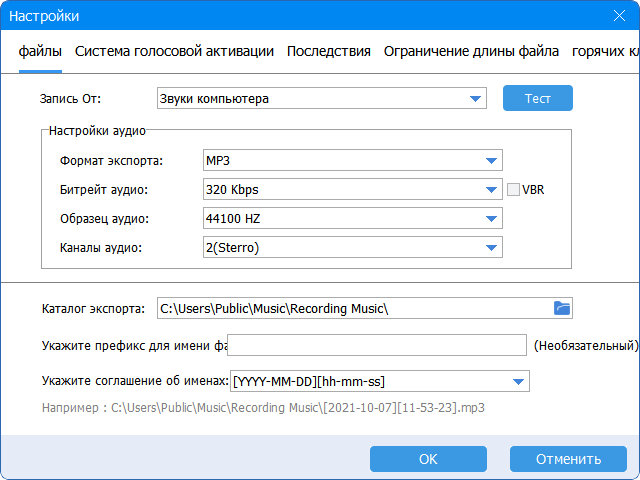Open the Система голосовой активации tab
This screenshot has width=640, height=480.
tap(174, 51)
